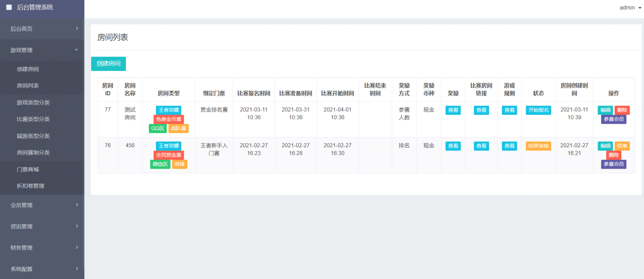Viewport: 644px width, 279px height.
Task: Click 结束 button for room 76
Action: click(x=622, y=146)
